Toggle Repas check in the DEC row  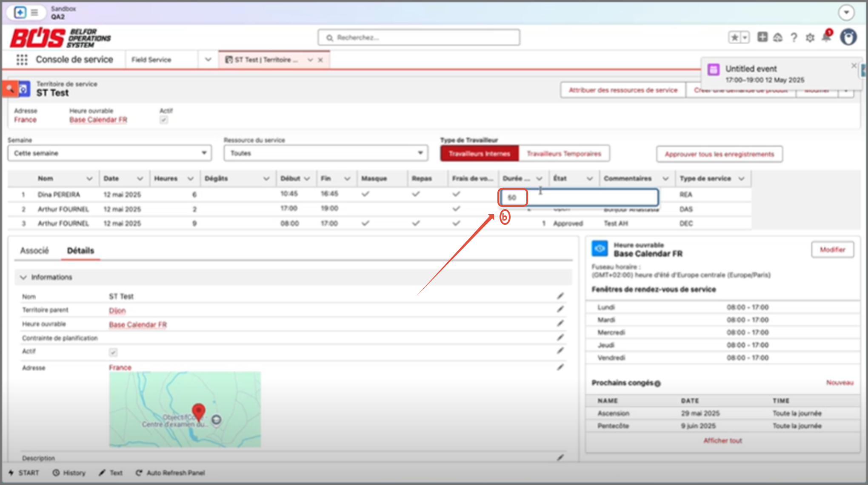(416, 223)
